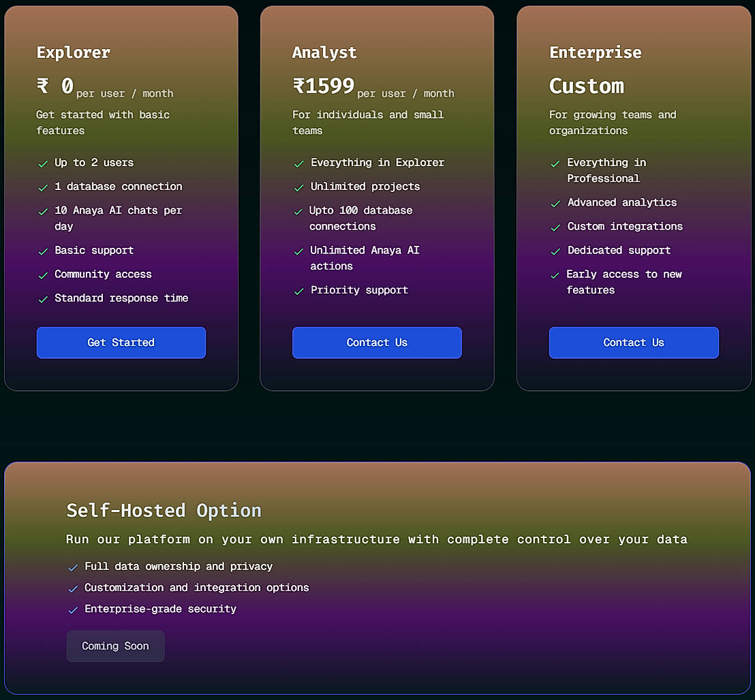The image size is (755, 700).
Task: Click 'Everything in Explorer' feature text
Action: point(377,163)
